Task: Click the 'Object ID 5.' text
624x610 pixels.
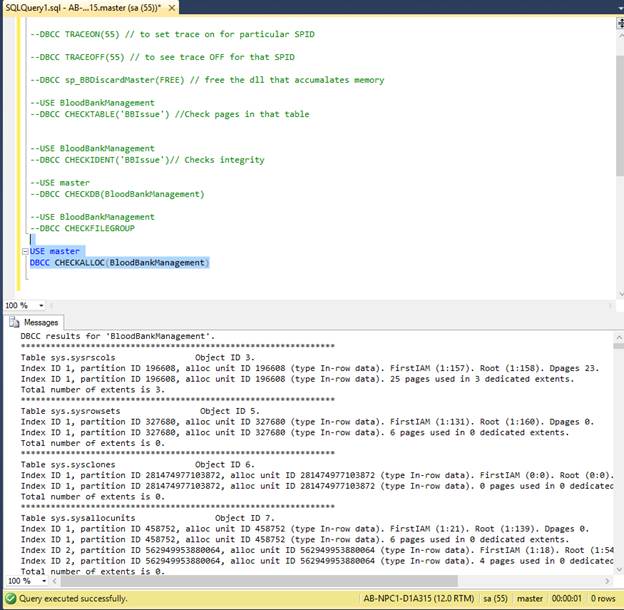Action: [230, 411]
